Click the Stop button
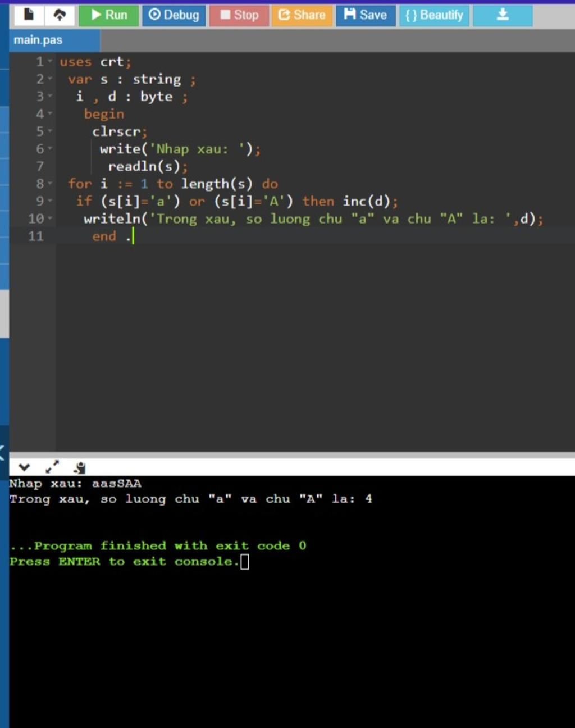The height and width of the screenshot is (728, 575). click(239, 15)
